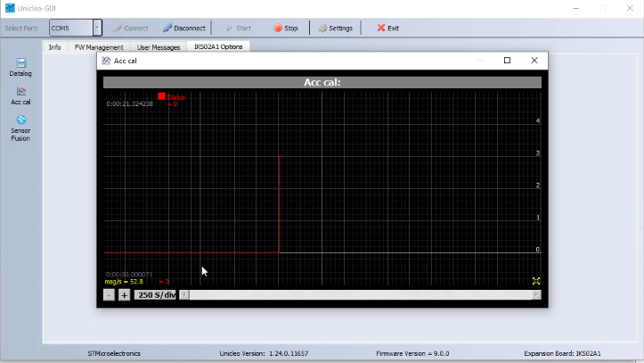Image resolution: width=644 pixels, height=363 pixels.
Task: Click the Select Port label
Action: coord(21,28)
